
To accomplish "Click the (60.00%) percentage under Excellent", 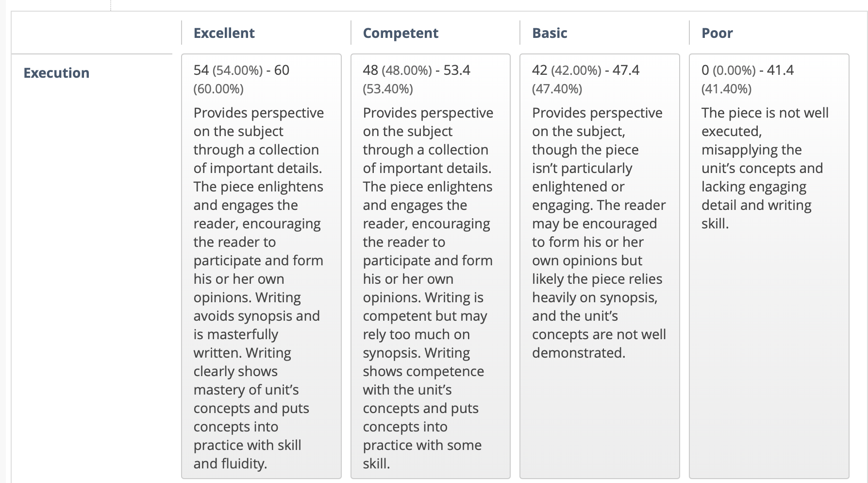I will (218, 89).
